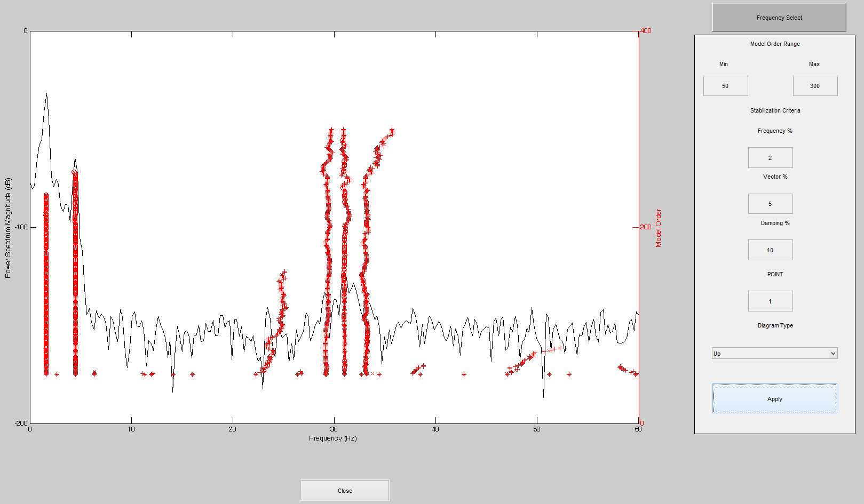Click the Model Order Range label

(775, 44)
